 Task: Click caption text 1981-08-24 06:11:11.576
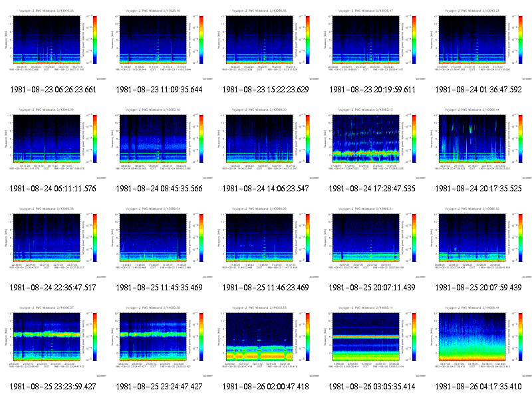click(x=53, y=189)
